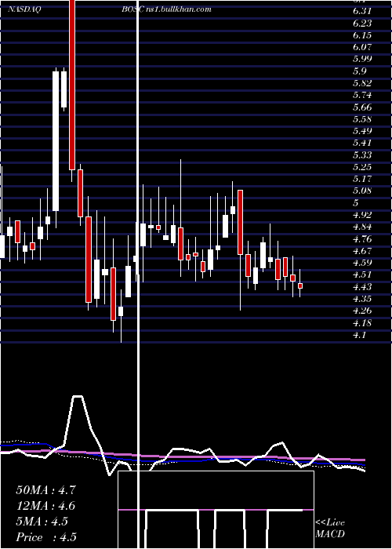Screen dimensions: 392x549
Task: Select the 5.82 price axis label
Action: [x=362, y=83]
